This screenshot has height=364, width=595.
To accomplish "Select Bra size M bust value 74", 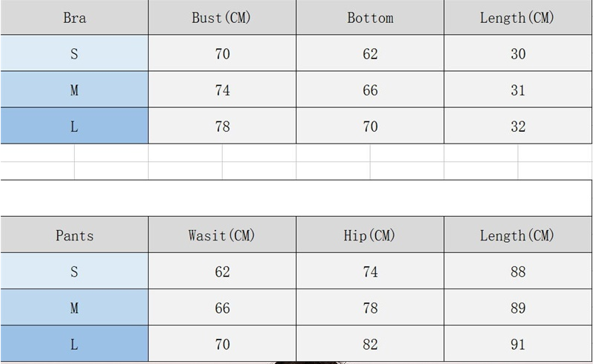I will (222, 90).
